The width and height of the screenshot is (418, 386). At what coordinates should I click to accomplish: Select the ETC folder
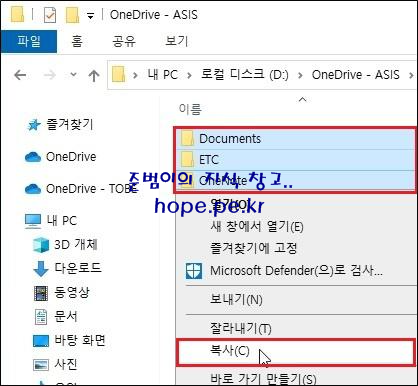point(295,160)
